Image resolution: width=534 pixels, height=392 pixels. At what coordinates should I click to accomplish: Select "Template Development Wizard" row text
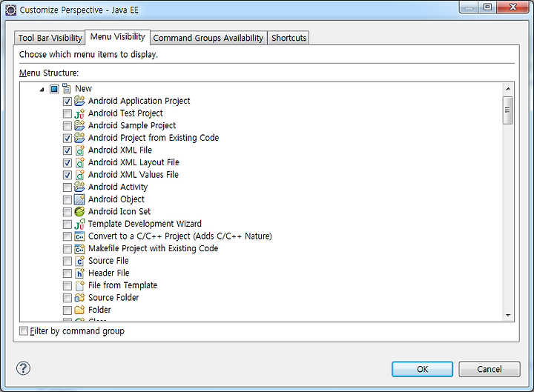145,224
